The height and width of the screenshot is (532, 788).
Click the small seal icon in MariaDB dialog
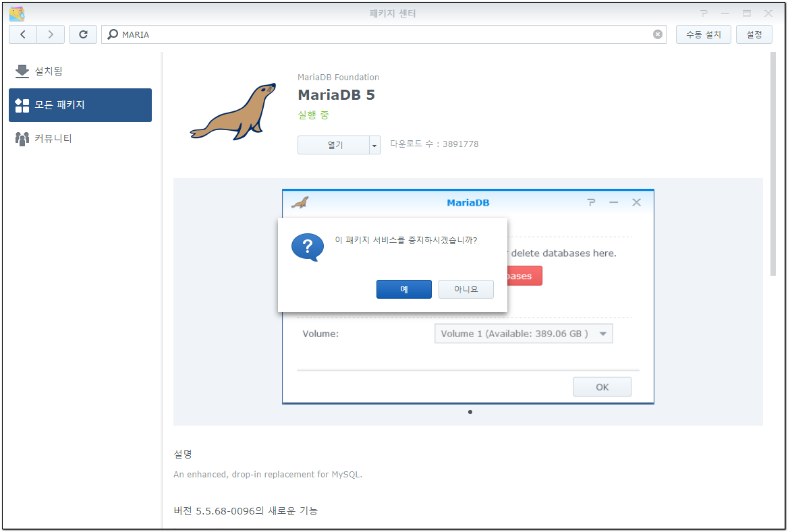tap(300, 202)
